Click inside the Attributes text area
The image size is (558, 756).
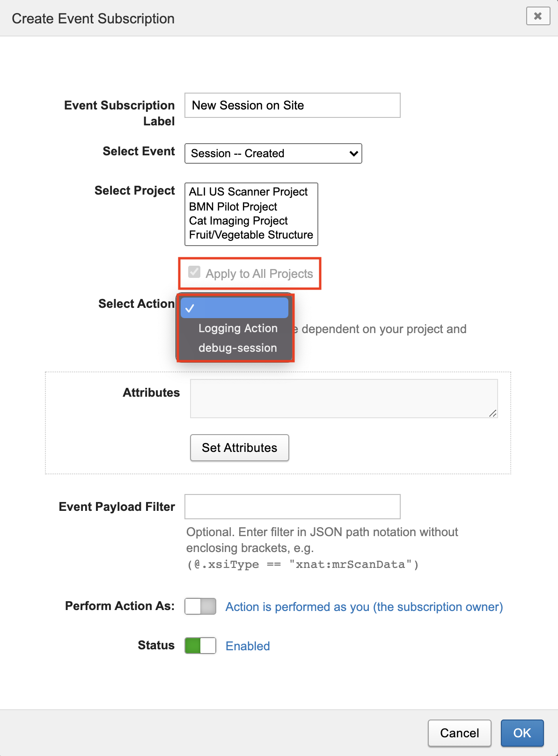point(343,398)
